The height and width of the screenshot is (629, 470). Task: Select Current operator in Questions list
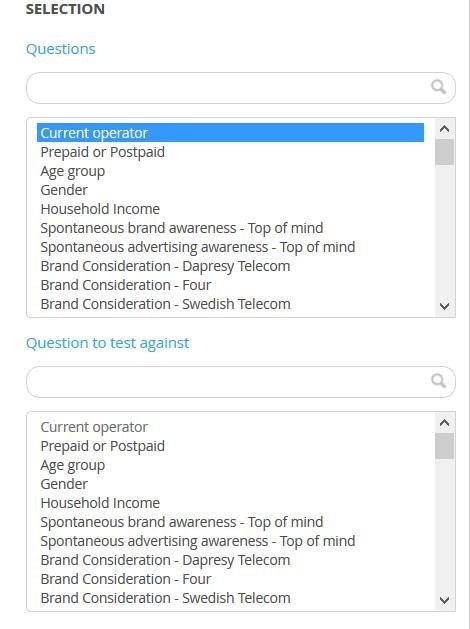pyautogui.click(x=230, y=133)
